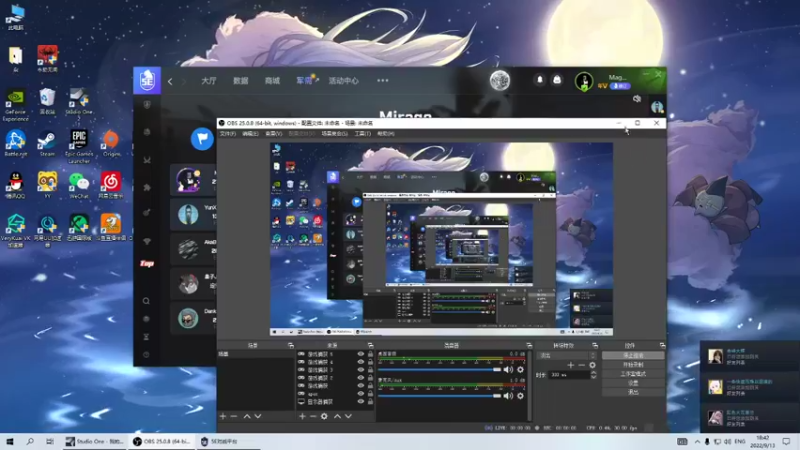This screenshot has width=800, height=450.
Task: Open the search icon in 5E sidebar
Action: point(146,301)
